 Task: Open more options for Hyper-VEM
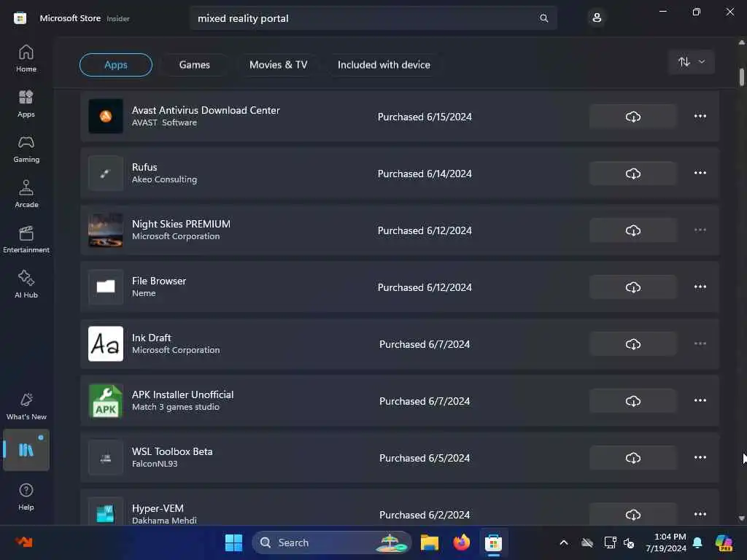pyautogui.click(x=700, y=514)
